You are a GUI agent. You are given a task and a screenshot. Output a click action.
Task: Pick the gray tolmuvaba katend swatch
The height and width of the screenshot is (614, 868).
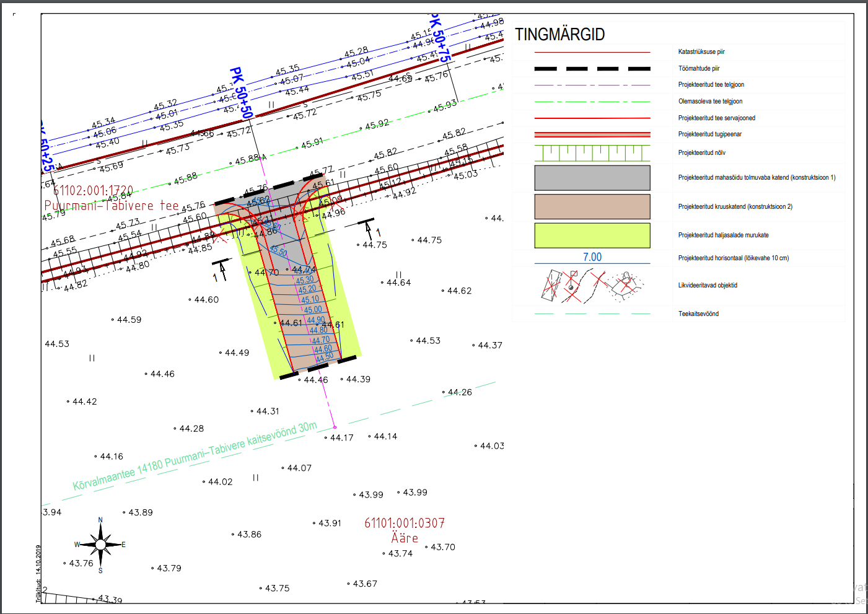[x=592, y=178]
